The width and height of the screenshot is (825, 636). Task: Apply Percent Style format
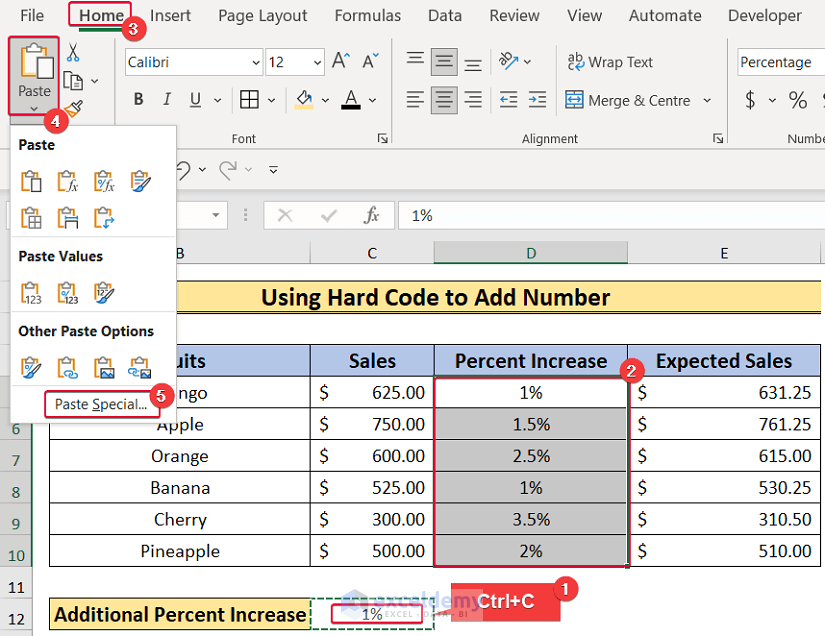(x=798, y=100)
